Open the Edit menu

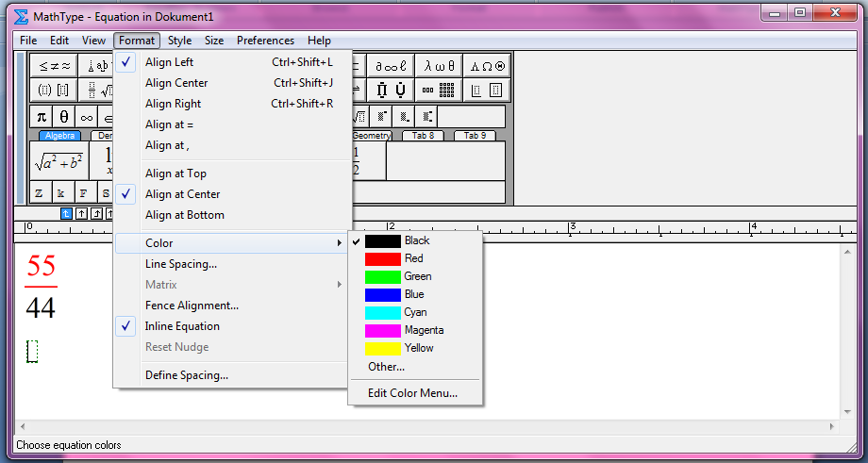[59, 41]
